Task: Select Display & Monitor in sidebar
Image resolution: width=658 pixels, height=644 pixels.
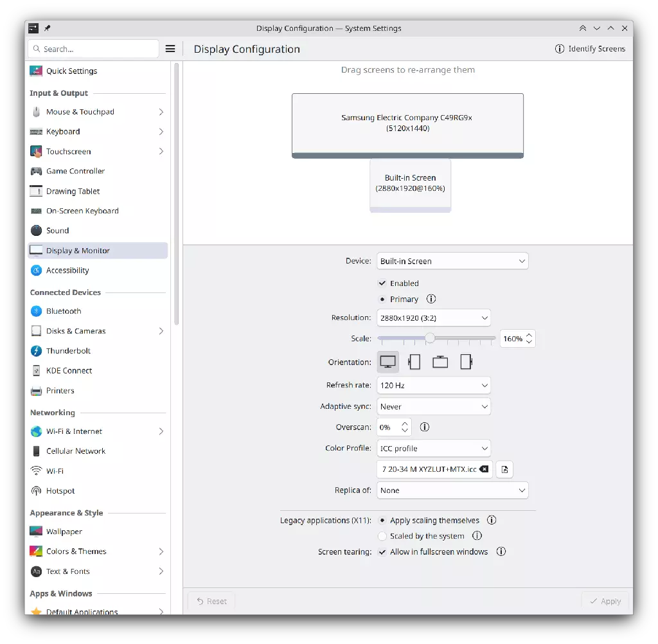Action: [98, 251]
